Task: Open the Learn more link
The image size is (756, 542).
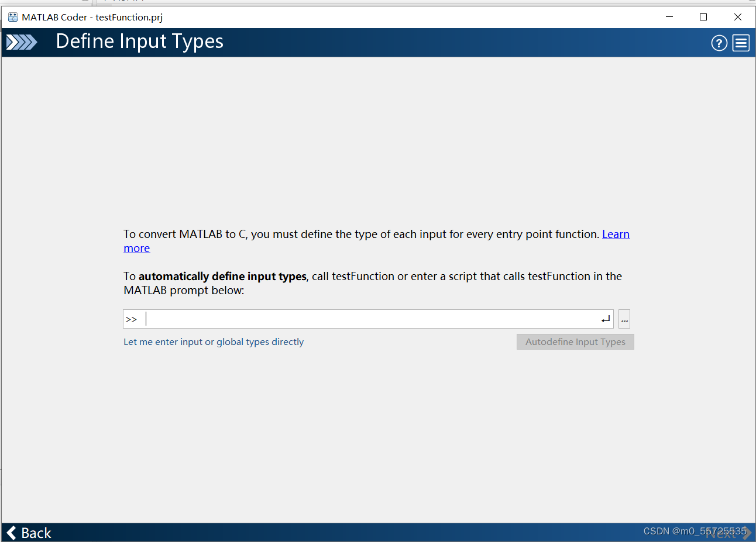Action: [616, 234]
